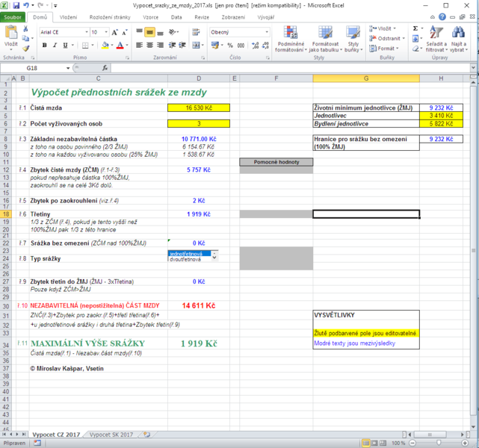Open the font color dropdown arrow
This screenshot has height=448, width=479.
pos(127,45)
